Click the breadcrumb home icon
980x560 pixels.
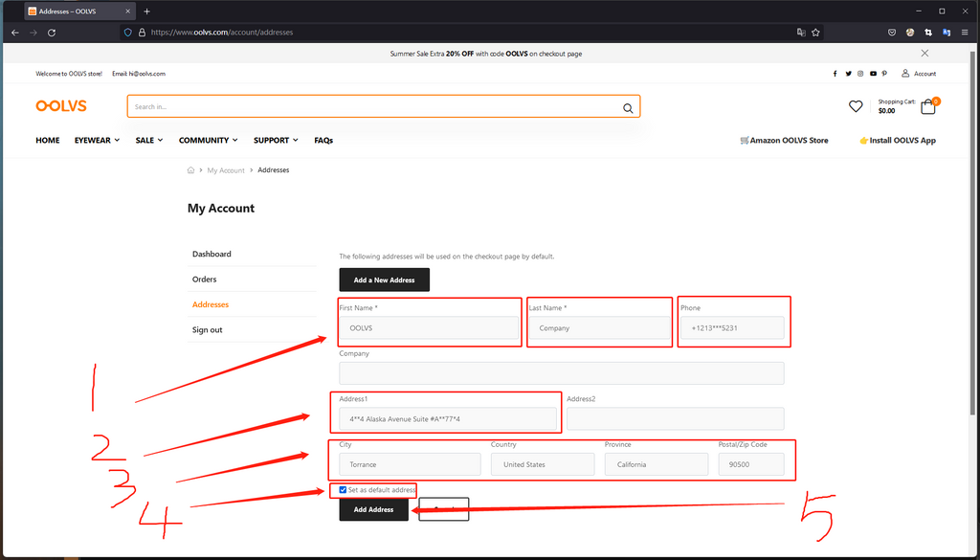191,170
